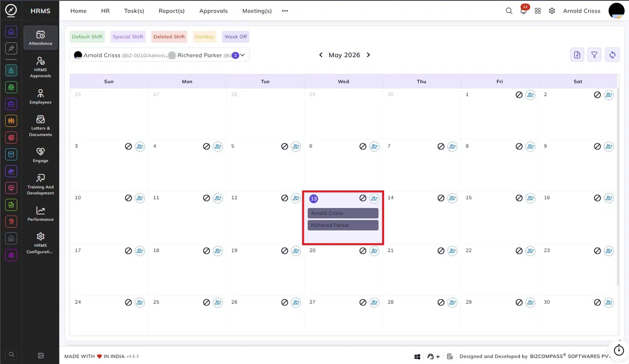The image size is (629, 364).
Task: Open notifications bell with 12 badge
Action: pyautogui.click(x=524, y=11)
